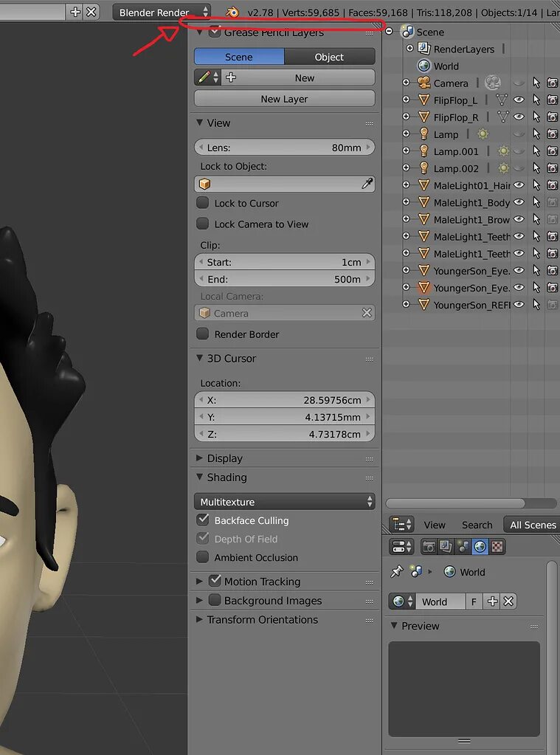Screen dimensions: 560x755
Task: Open the Blender Render engine dropdown
Action: point(162,12)
